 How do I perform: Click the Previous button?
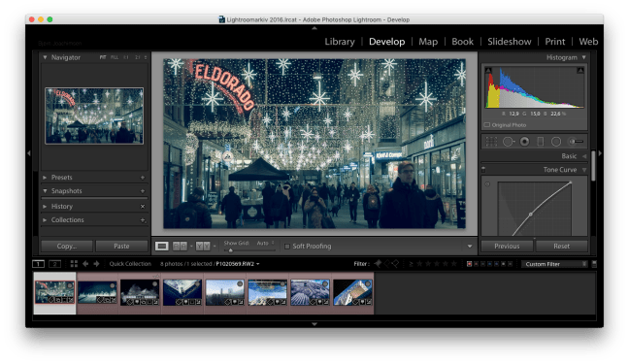pyautogui.click(x=507, y=246)
